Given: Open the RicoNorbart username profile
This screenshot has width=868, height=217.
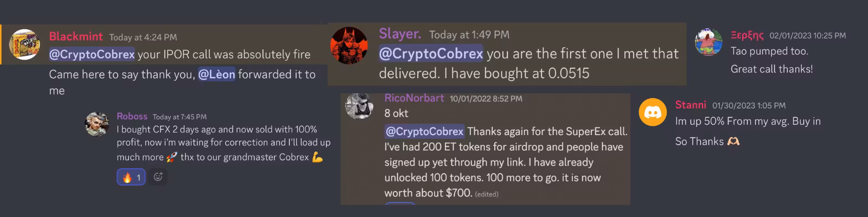Looking at the screenshot, I should pos(414,98).
